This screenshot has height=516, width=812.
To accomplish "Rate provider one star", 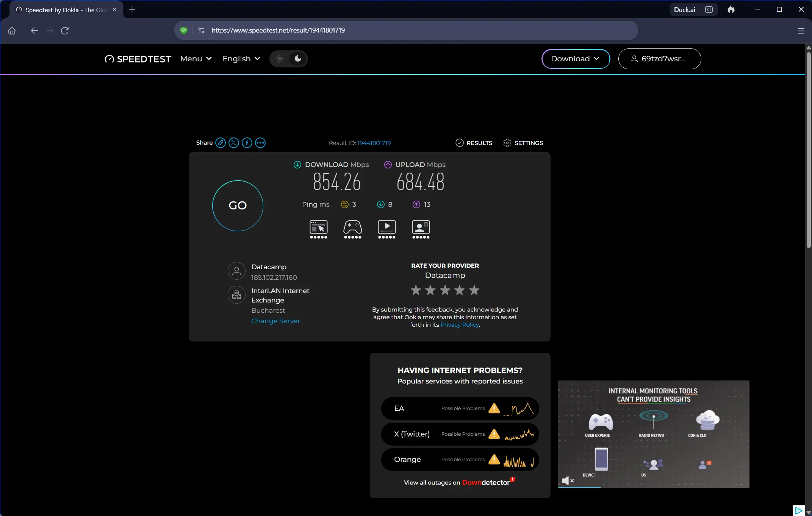I will [x=416, y=290].
